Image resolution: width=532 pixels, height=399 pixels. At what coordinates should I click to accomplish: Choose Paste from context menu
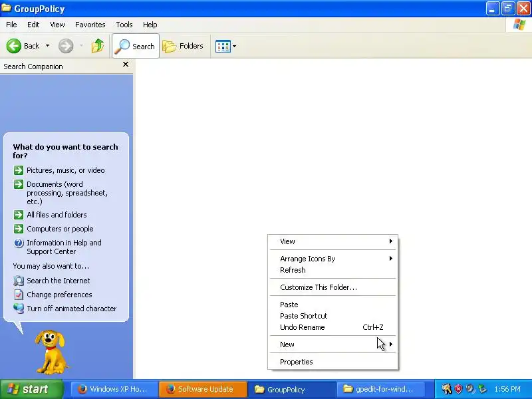pyautogui.click(x=332, y=305)
